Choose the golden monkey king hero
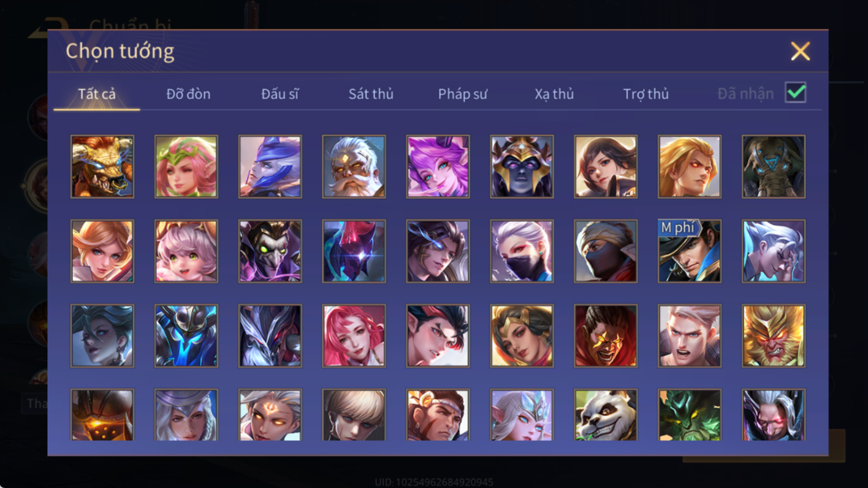868x488 pixels. pyautogui.click(x=773, y=336)
